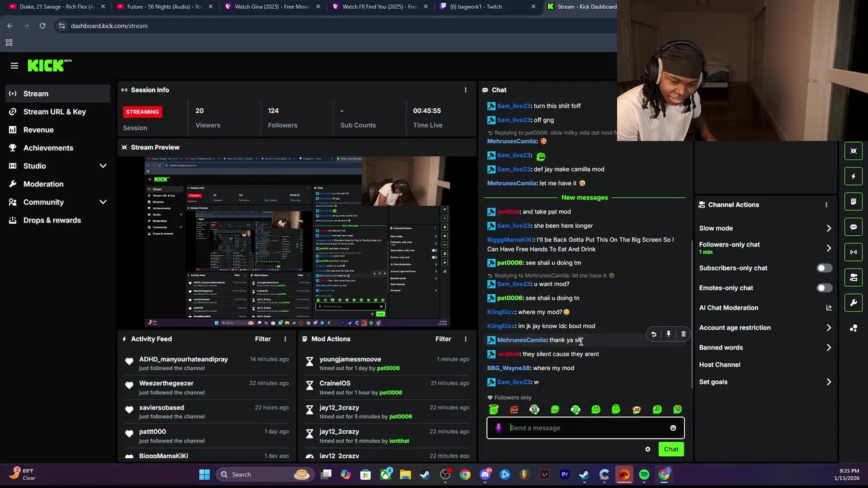868x488 pixels.
Task: Open Spotify from the Windows taskbar
Action: tap(644, 475)
